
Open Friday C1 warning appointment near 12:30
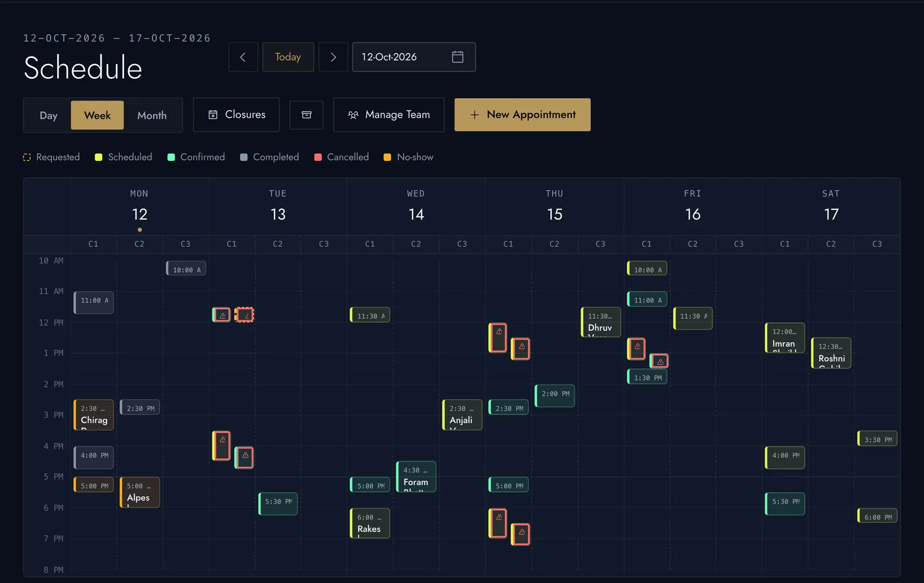click(636, 349)
